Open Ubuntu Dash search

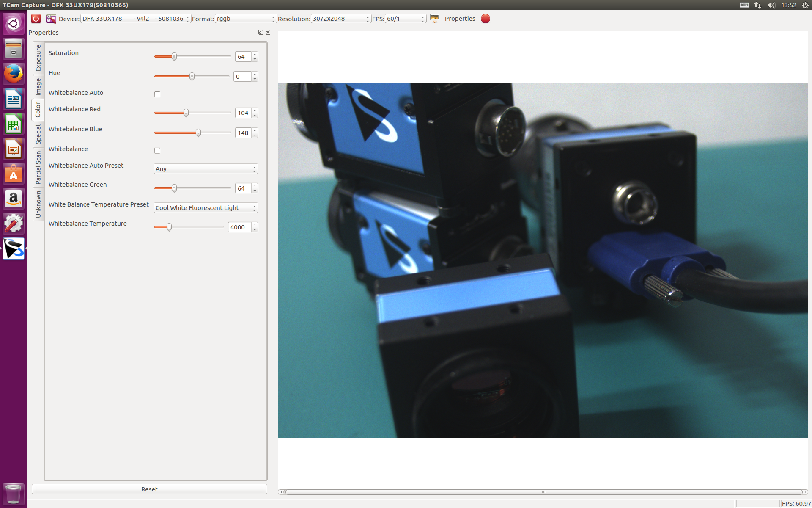point(14,23)
